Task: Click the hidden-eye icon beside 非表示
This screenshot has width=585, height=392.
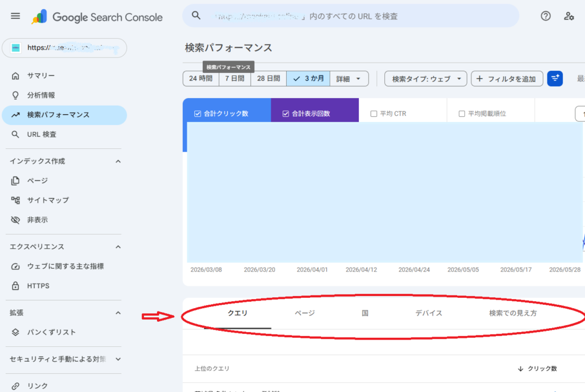Action: pos(15,220)
